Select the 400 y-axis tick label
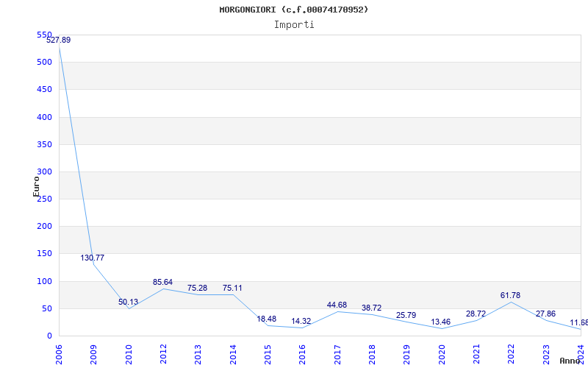 coord(44,117)
